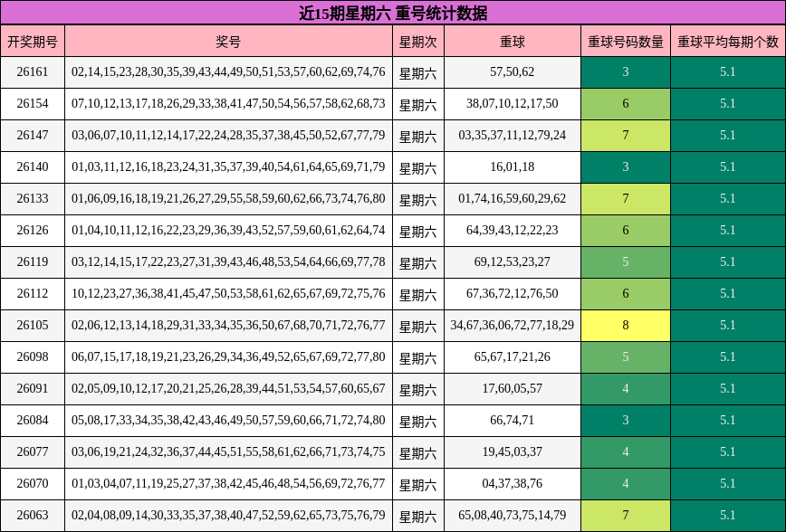Click the 重球 column header
This screenshot has height=532, width=786.
coord(513,42)
